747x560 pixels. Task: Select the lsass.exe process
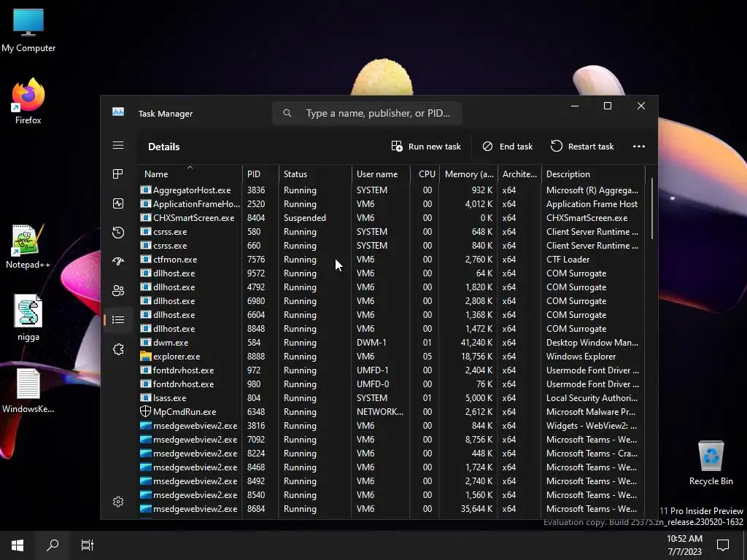392,397
